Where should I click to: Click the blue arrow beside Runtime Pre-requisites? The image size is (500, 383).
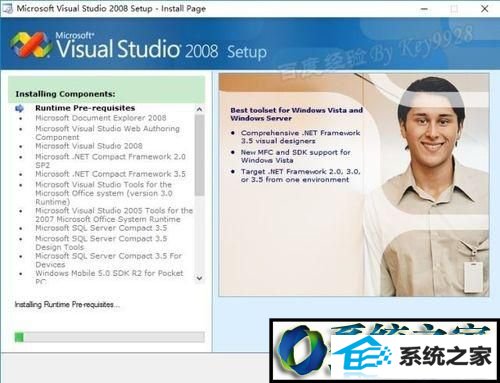tap(19, 108)
